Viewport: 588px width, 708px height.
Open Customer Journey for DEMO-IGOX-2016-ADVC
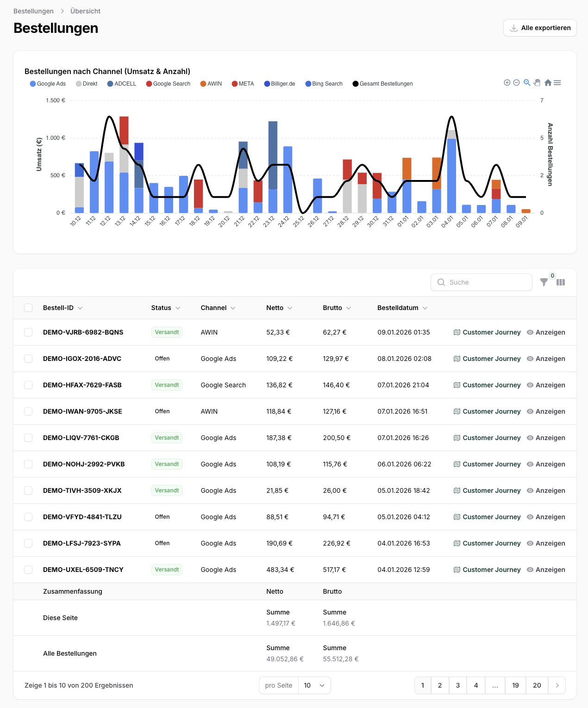point(487,359)
